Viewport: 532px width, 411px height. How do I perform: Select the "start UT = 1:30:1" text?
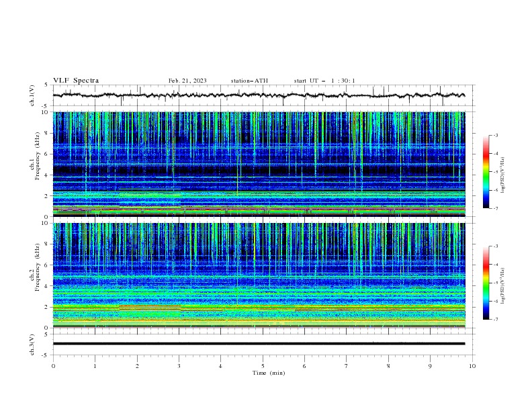click(x=324, y=81)
